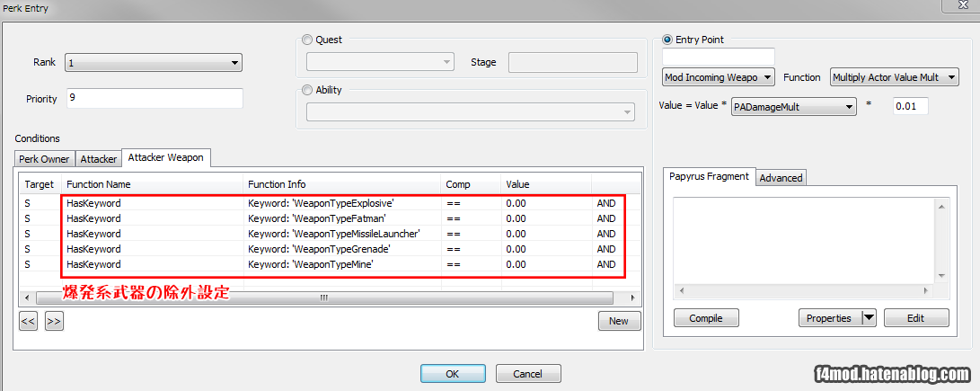Click Papyrus fragment scrollbar up arrow
This screenshot has height=391, width=980.
[941, 205]
